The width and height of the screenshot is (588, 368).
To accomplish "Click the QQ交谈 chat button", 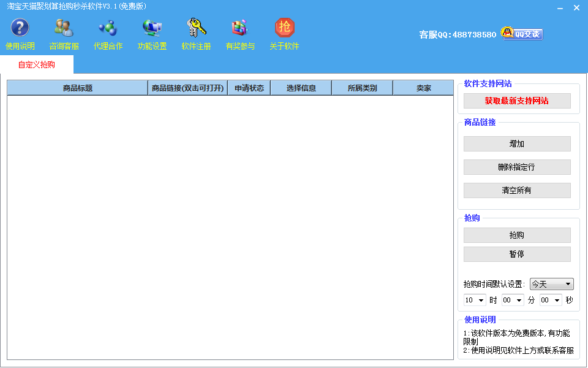I will pyautogui.click(x=522, y=34).
